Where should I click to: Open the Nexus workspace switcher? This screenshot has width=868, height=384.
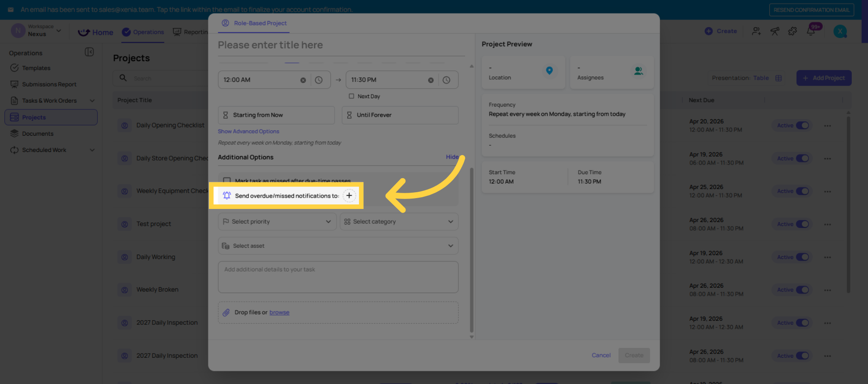[x=36, y=31]
